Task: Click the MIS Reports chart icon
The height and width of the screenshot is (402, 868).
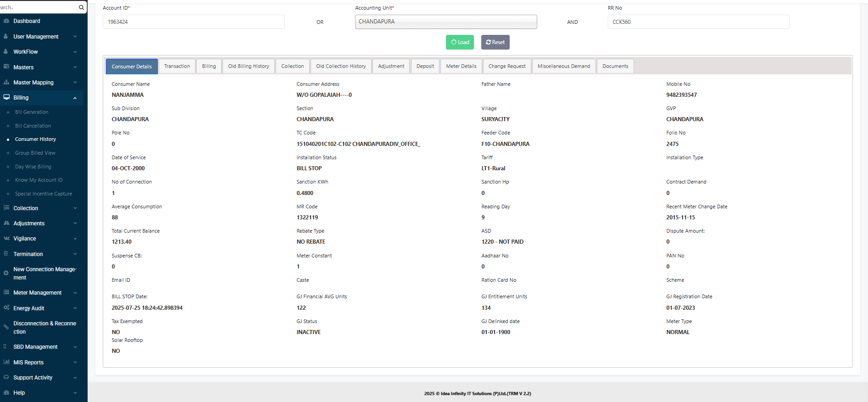Action: coord(6,362)
